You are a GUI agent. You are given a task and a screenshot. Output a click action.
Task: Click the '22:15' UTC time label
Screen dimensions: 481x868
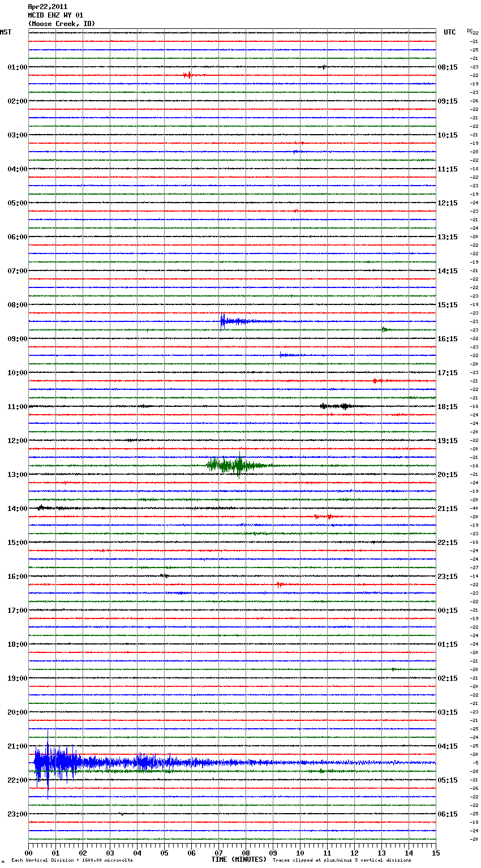[x=448, y=543]
